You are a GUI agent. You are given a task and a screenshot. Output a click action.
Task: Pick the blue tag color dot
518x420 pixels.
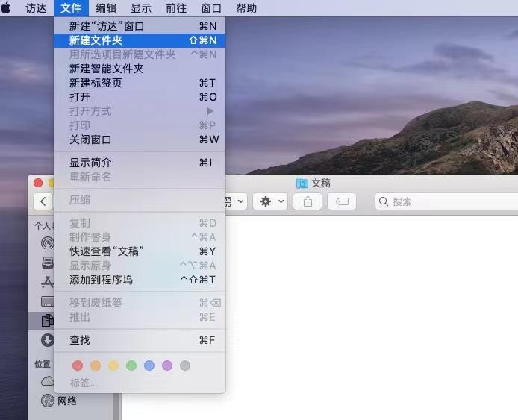(149, 366)
